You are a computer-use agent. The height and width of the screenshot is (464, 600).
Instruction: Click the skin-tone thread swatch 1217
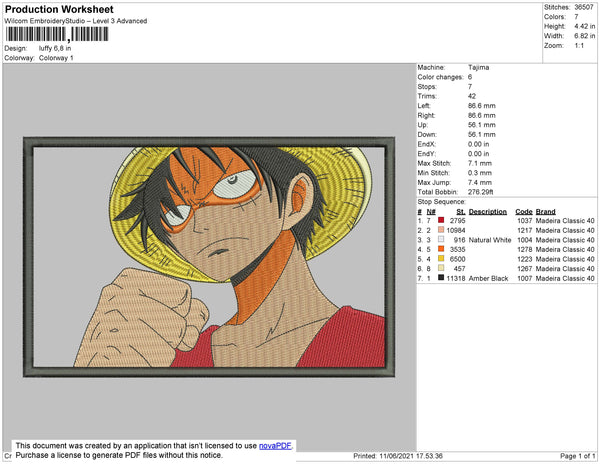click(x=441, y=230)
